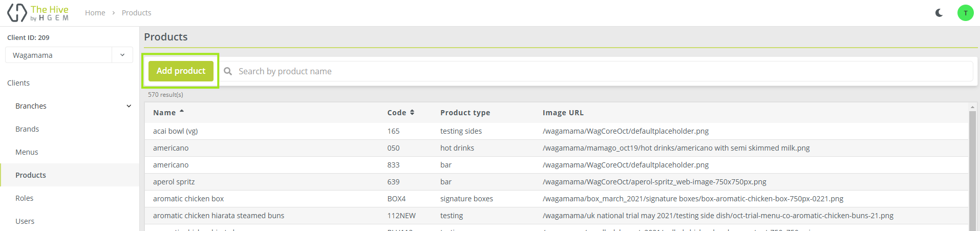
Task: Click The Hive logo icon
Action: coord(17,13)
